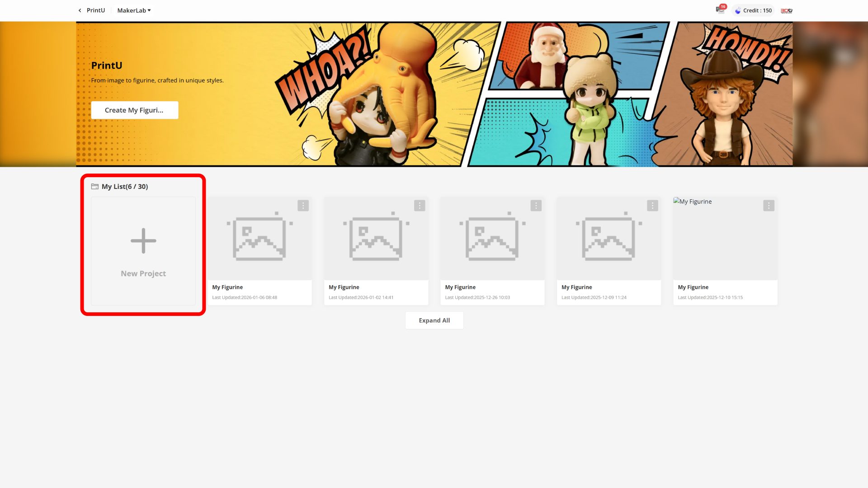Viewport: 868px width, 488px height.
Task: Open options menu on figurine updated 2025-12-26
Action: coord(536,206)
